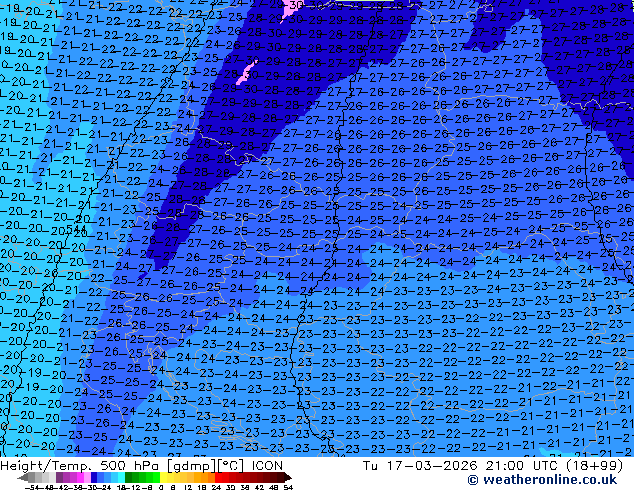
Task: Pick the yellow swatch in temperature legend
Action: point(164,478)
